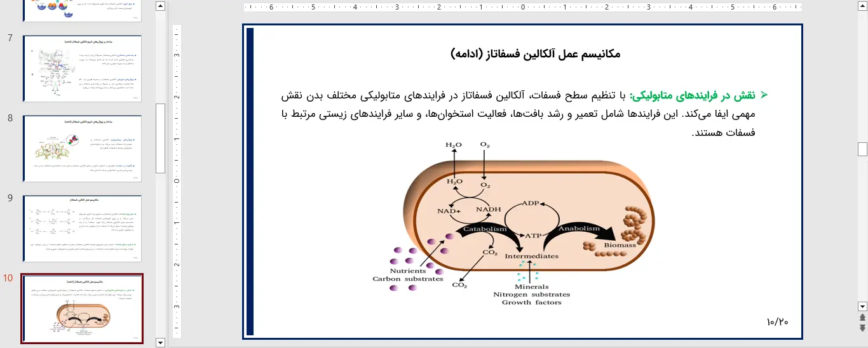Click the Growth factors label
Viewport: 868px width, 348px height.
(532, 302)
